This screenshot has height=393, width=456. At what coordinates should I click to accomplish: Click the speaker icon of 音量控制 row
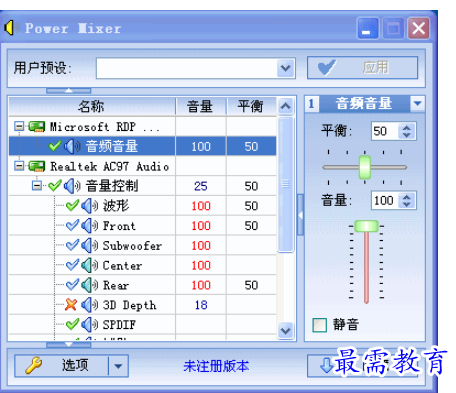[x=72, y=186]
